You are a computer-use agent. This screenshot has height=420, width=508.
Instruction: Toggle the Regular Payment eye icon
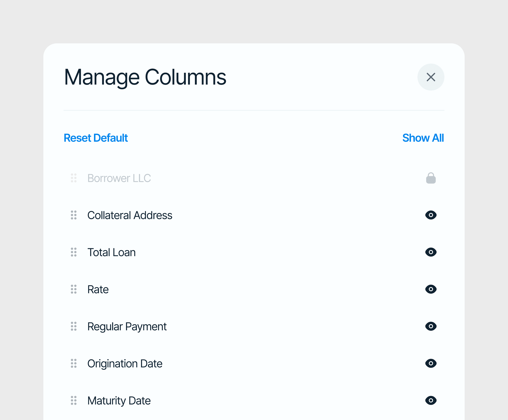pos(431,326)
